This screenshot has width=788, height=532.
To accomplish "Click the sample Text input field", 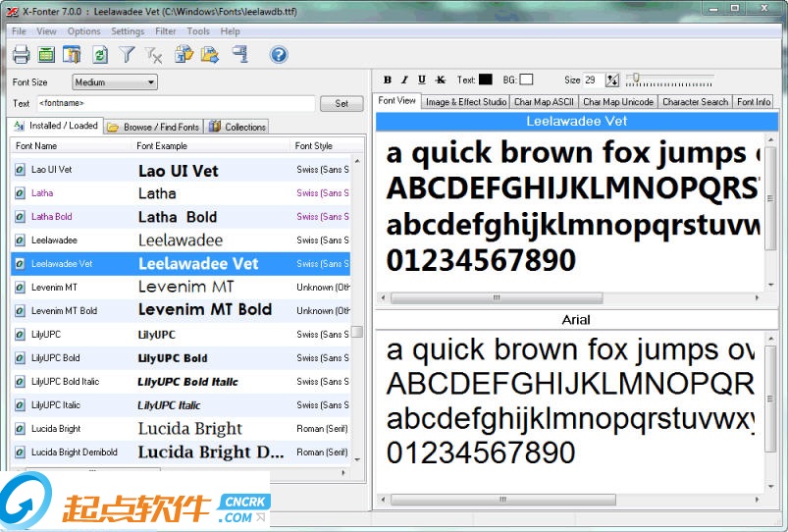I will pyautogui.click(x=177, y=103).
